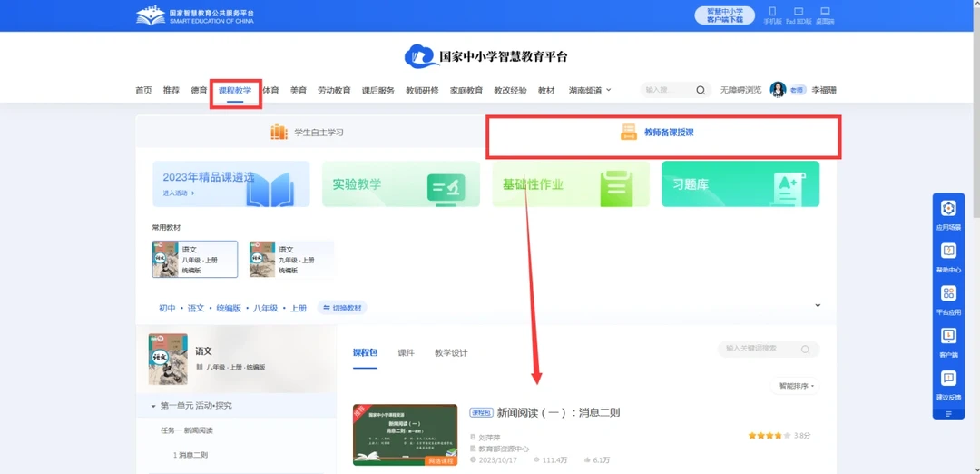This screenshot has width=980, height=474.
Task: Click the 实验教学 microscope icon
Action: tap(446, 188)
